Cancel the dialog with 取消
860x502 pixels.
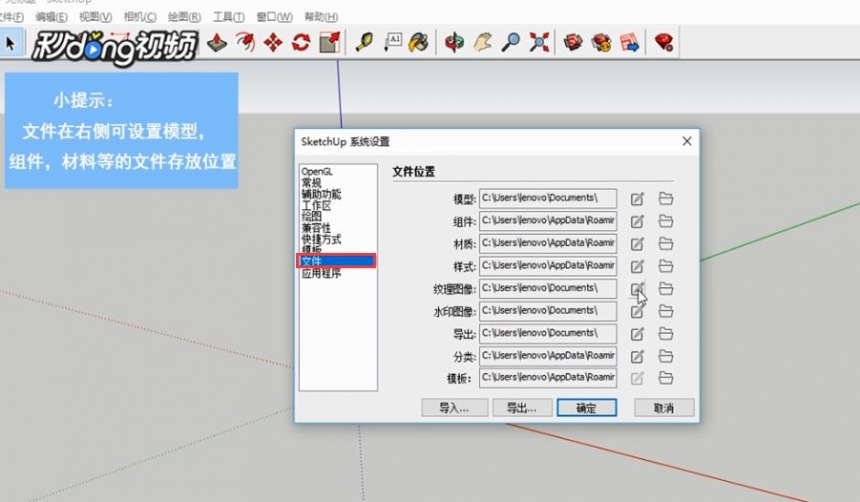coord(664,408)
